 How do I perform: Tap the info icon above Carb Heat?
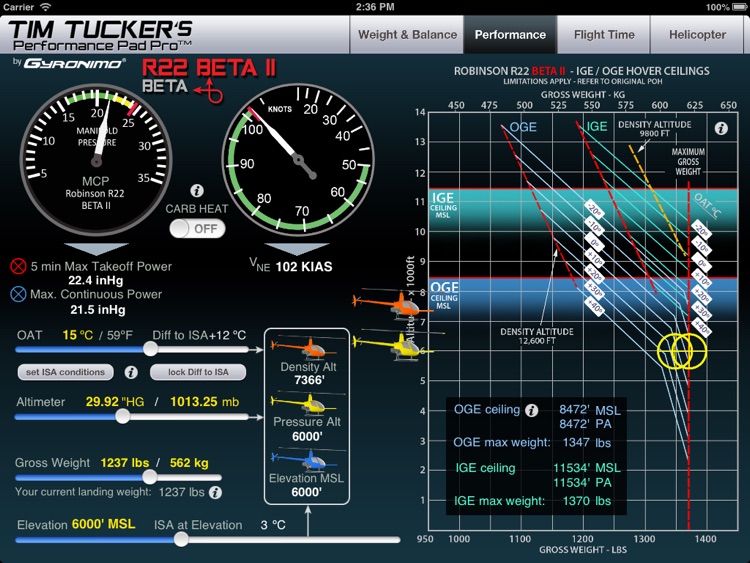click(197, 191)
